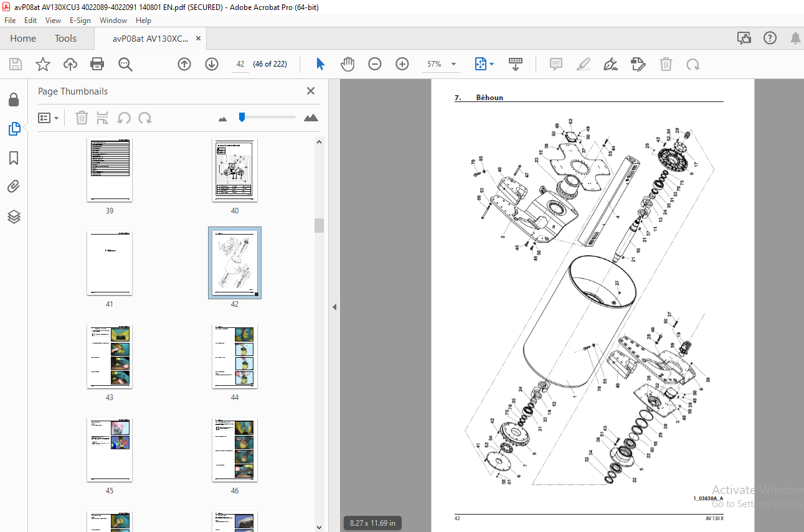Click the Save file icon

tap(16, 64)
